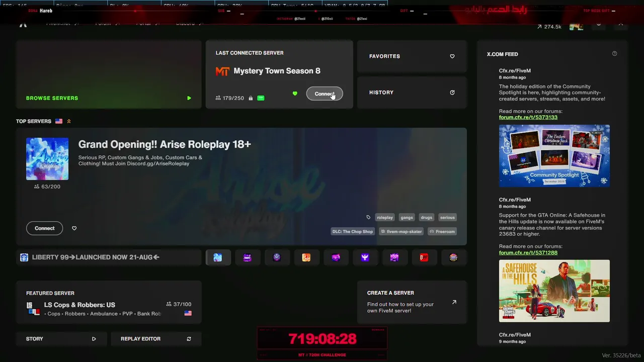
Task: Click the Featured Server heading
Action: pyautogui.click(x=50, y=293)
